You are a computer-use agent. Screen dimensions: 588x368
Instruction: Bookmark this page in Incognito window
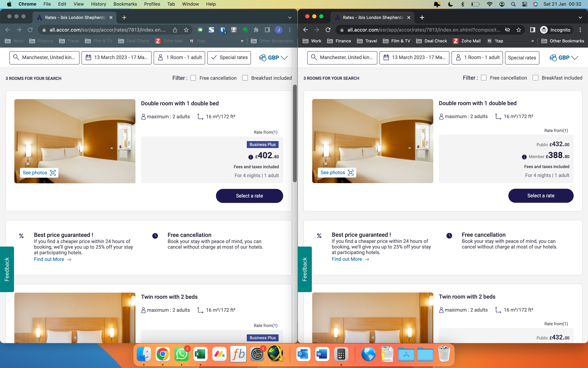point(519,30)
